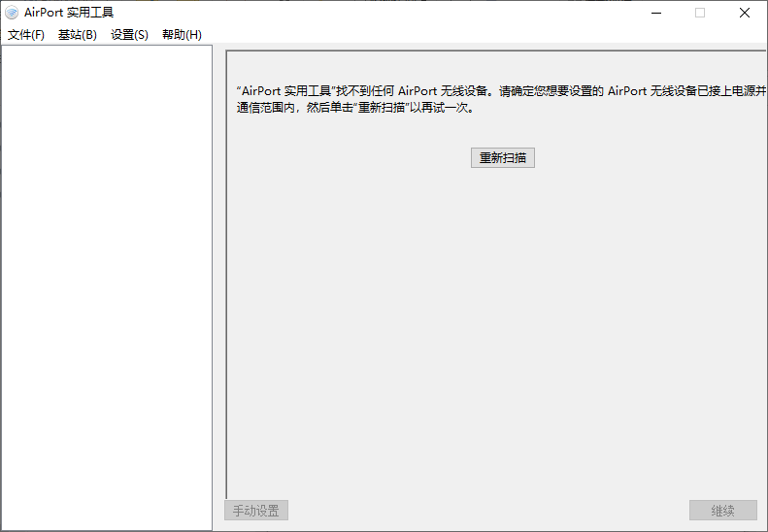The image size is (768, 532).
Task: Maximize the AirPort 实用工具 window
Action: click(x=700, y=13)
